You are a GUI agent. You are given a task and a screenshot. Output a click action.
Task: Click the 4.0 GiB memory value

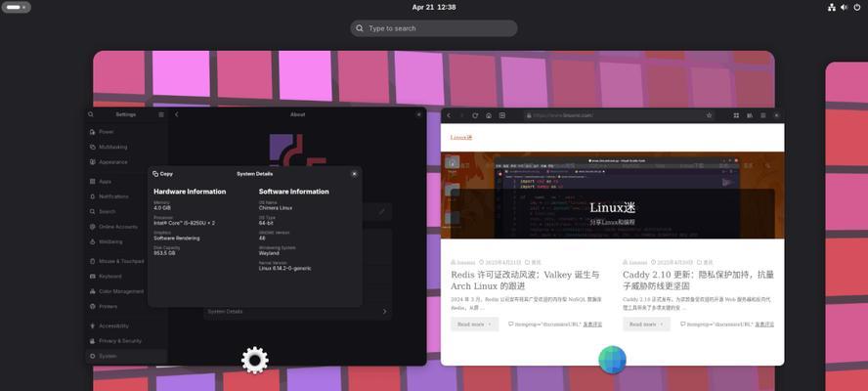[162, 208]
